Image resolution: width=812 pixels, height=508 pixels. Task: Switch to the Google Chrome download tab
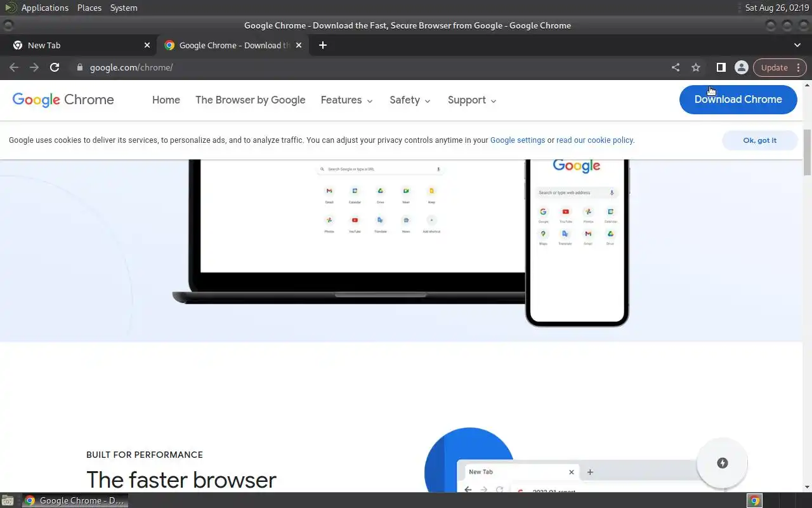(232, 45)
